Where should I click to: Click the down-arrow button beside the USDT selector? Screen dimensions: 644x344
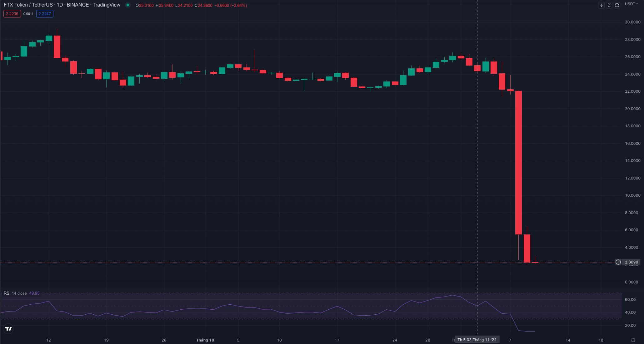click(601, 5)
